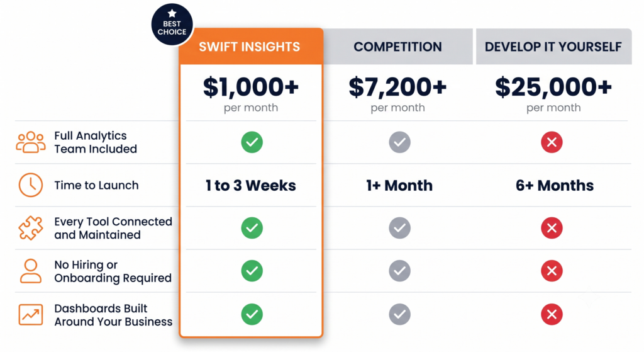The height and width of the screenshot is (352, 644).
Task: Click the Full Analytics Team people icon
Action: coord(30,142)
